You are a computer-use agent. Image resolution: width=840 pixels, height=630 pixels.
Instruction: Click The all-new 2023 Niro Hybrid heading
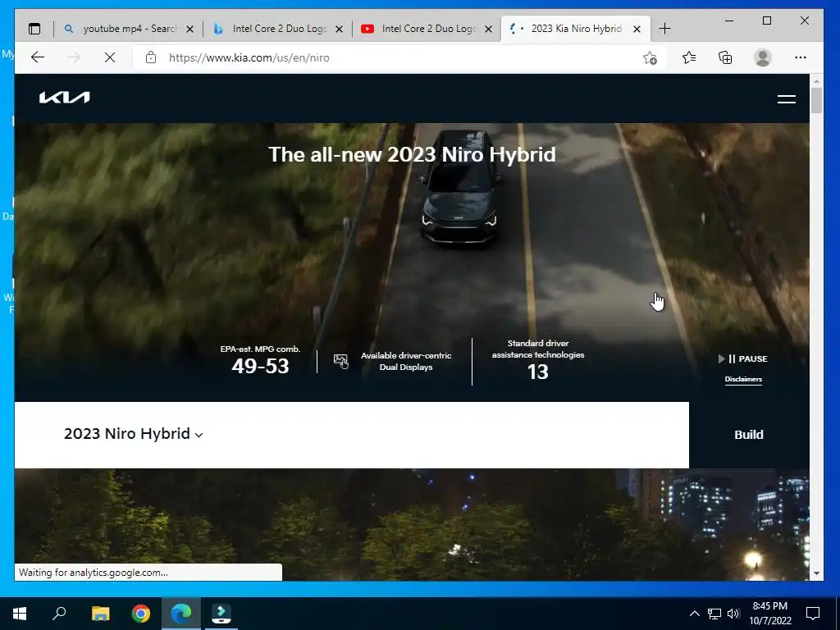(412, 154)
